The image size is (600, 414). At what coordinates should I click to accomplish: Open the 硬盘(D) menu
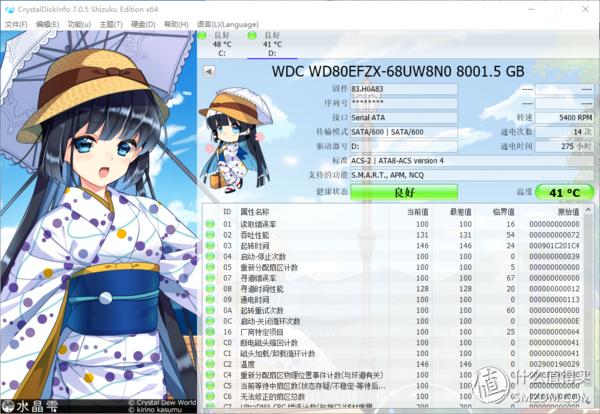click(x=143, y=24)
